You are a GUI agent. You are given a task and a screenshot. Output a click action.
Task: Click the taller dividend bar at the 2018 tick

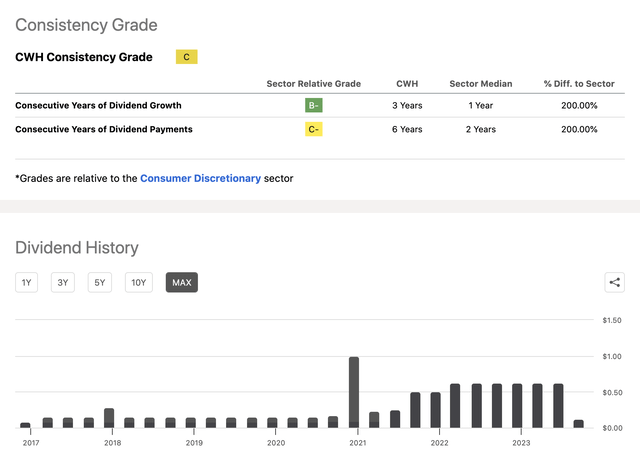[109, 418]
